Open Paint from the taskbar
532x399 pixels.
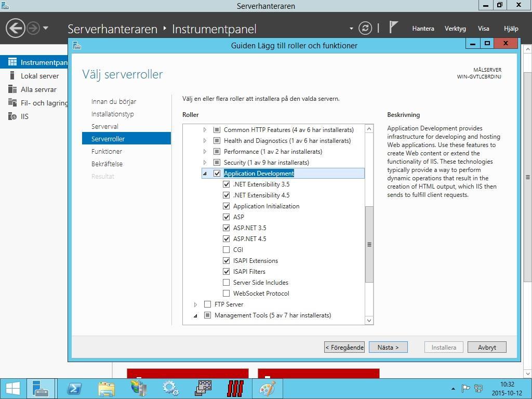[x=268, y=389]
